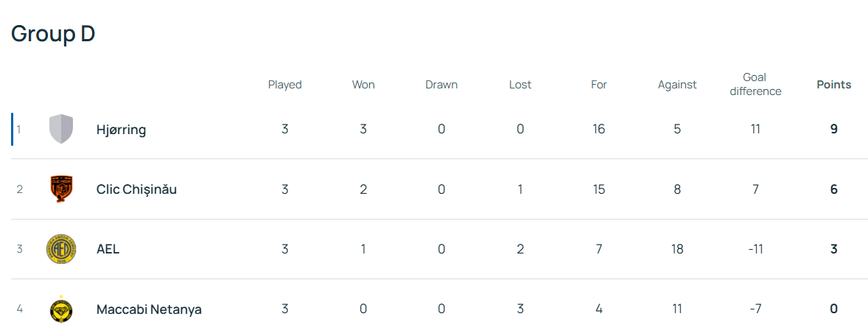Click the Hjørring shield placeholder icon
Screen dimensions: 868x336
click(x=60, y=129)
